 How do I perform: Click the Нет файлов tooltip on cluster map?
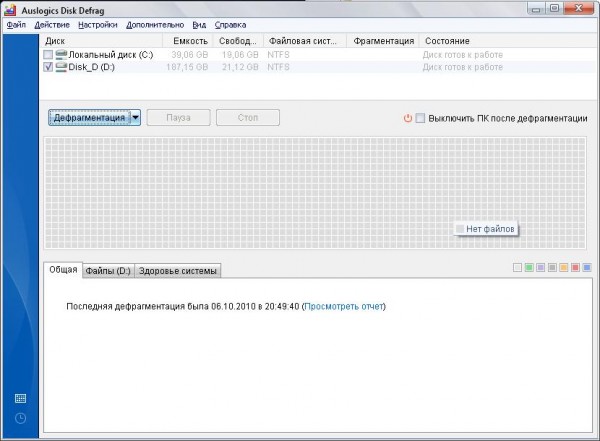[486, 229]
